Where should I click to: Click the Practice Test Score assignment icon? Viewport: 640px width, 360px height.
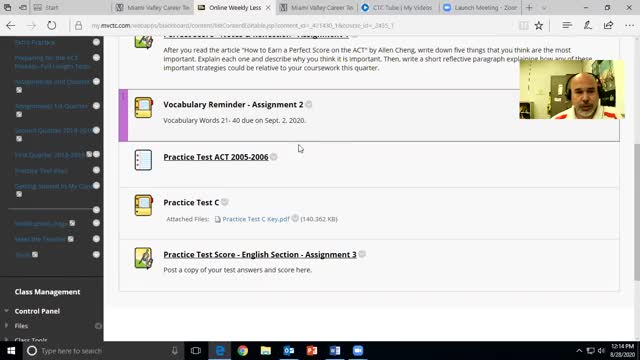pos(143,258)
